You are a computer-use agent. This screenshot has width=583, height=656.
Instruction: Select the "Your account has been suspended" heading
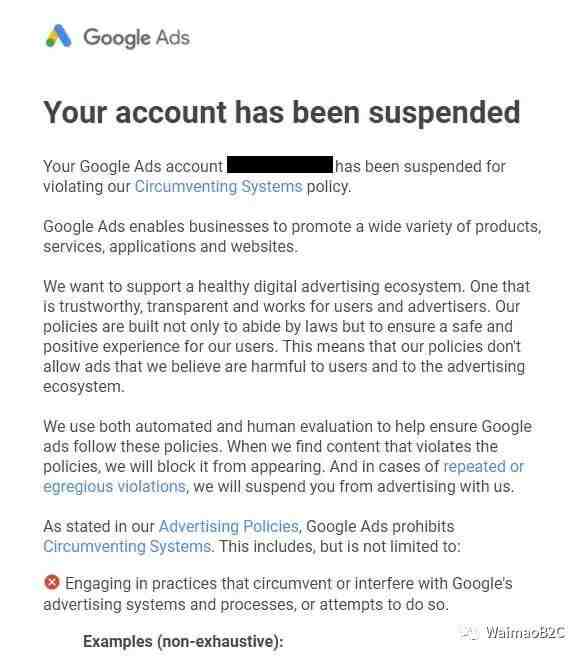(282, 113)
